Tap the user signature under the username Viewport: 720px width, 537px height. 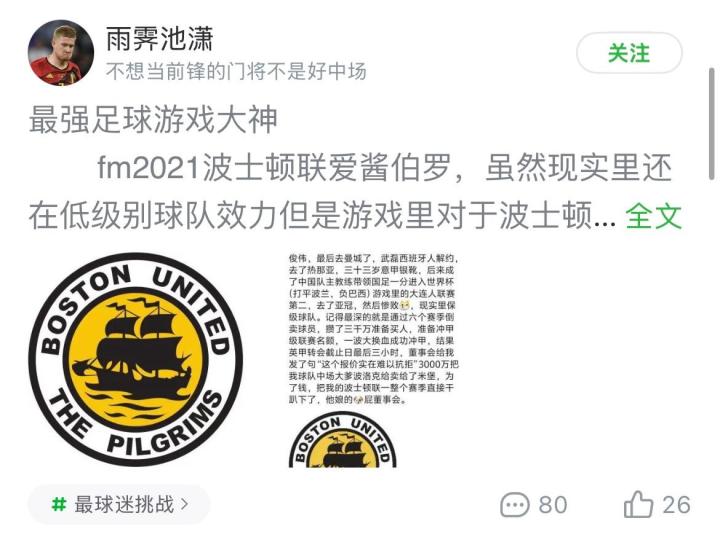coord(236,71)
